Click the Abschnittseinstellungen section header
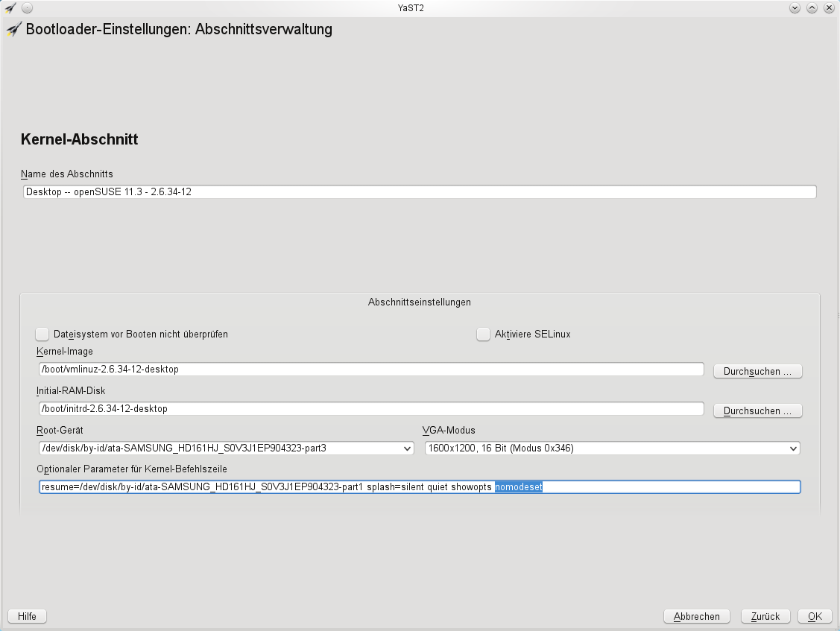The image size is (840, 631). coord(419,302)
